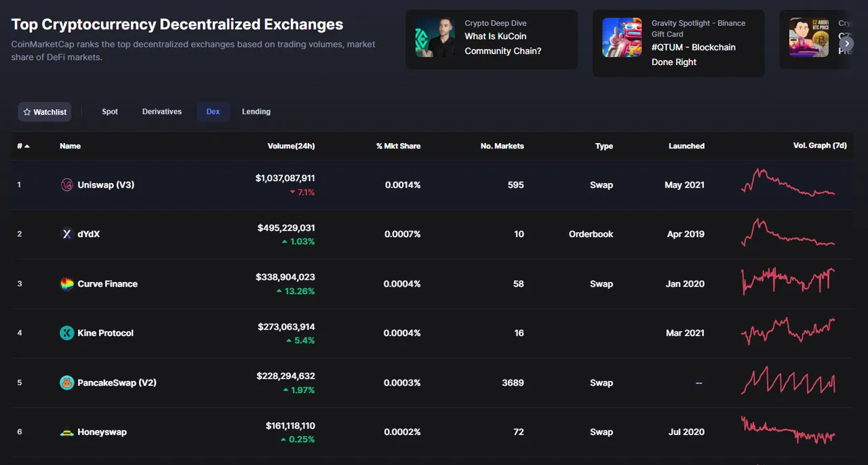The height and width of the screenshot is (465, 868).
Task: Click Uniswap's 7d volume graph
Action: [788, 183]
